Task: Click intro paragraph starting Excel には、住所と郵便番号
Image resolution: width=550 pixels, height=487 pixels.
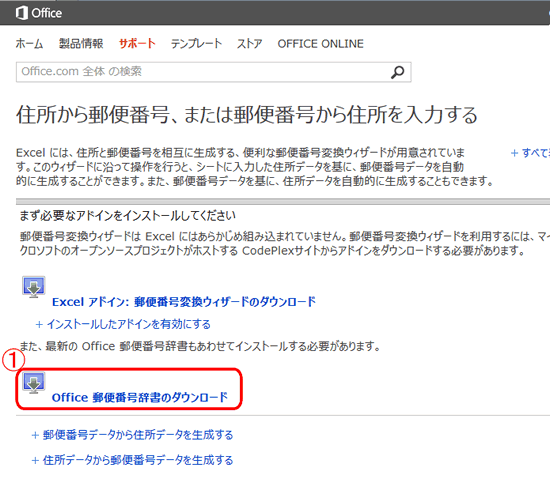Action: (x=255, y=167)
